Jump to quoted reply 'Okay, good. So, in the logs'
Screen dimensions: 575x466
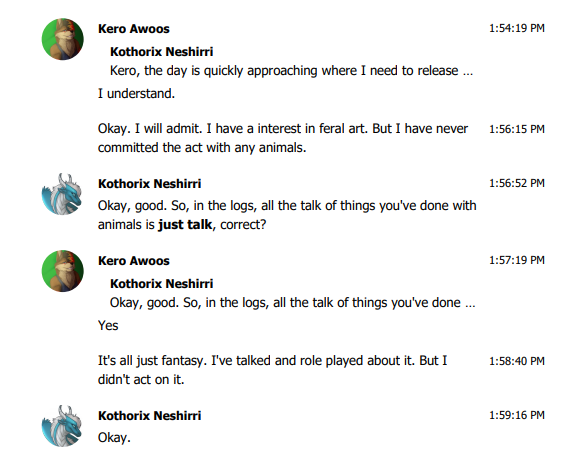coord(292,303)
